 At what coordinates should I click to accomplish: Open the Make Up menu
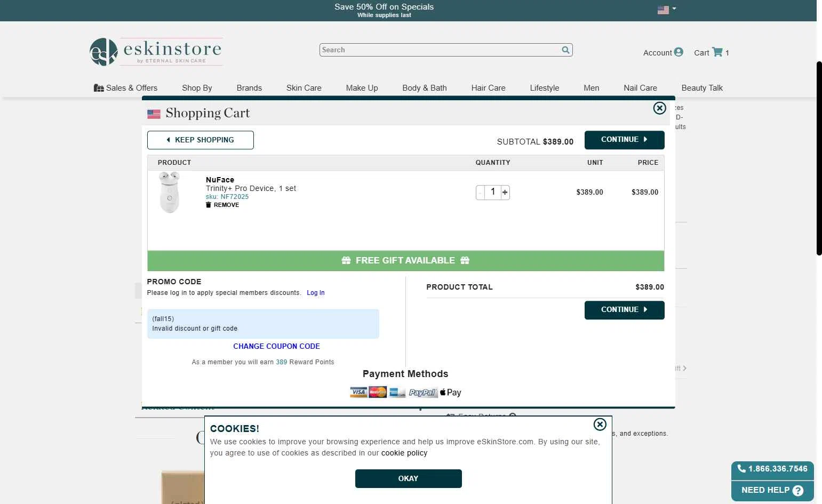click(x=362, y=88)
